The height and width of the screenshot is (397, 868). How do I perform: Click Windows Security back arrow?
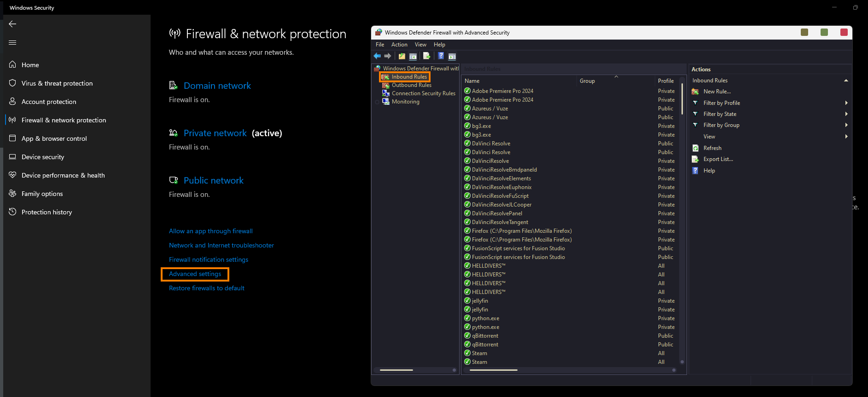(12, 24)
